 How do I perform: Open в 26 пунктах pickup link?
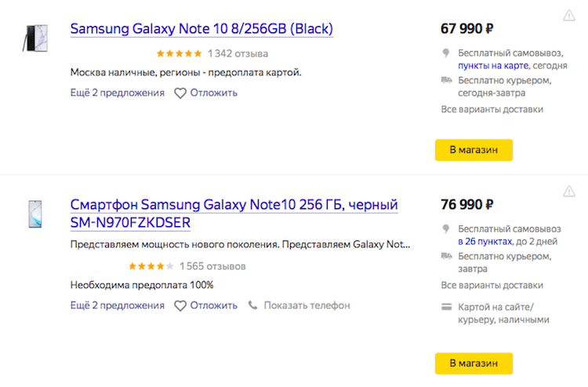pos(485,241)
